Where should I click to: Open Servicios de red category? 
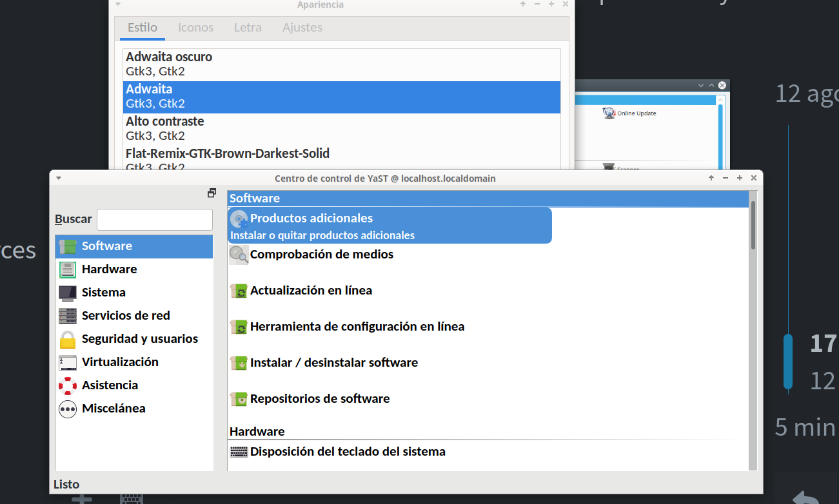[x=125, y=316]
